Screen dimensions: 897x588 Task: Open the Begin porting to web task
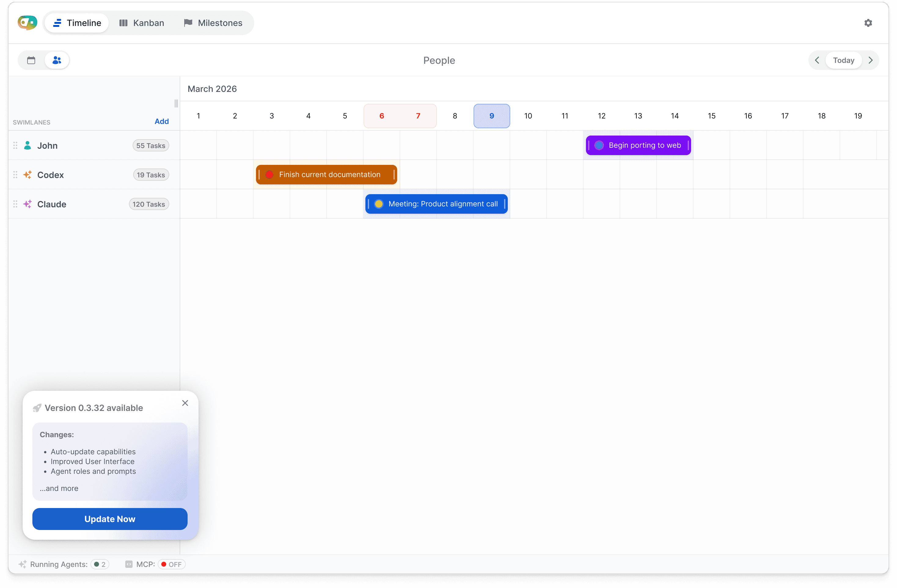638,145
